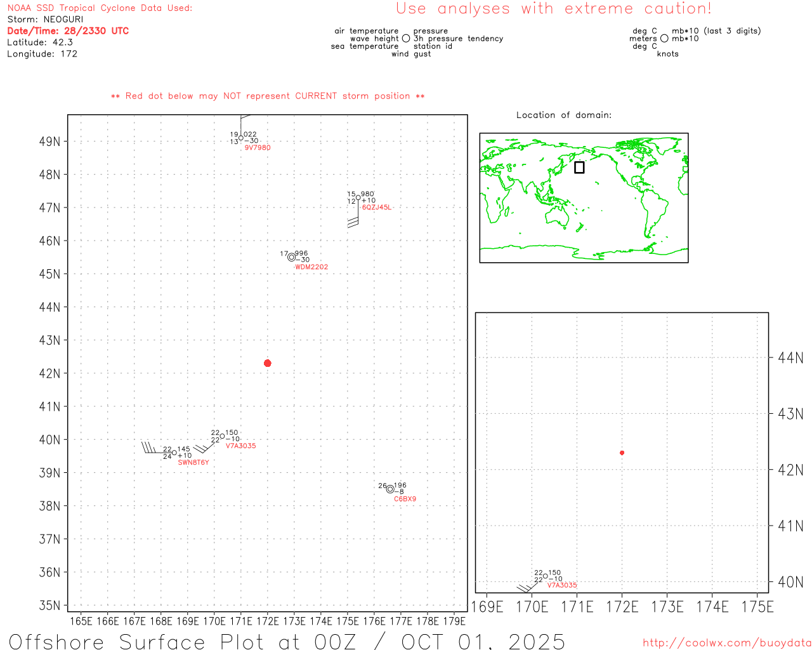Viewport: 812px width, 650px height.
Task: Click the NOAA SSD Tropical Cyclone Data heading
Action: pyautogui.click(x=100, y=8)
